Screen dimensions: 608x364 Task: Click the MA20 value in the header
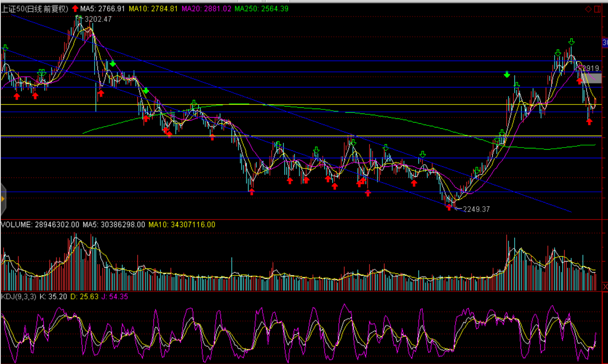pos(206,9)
